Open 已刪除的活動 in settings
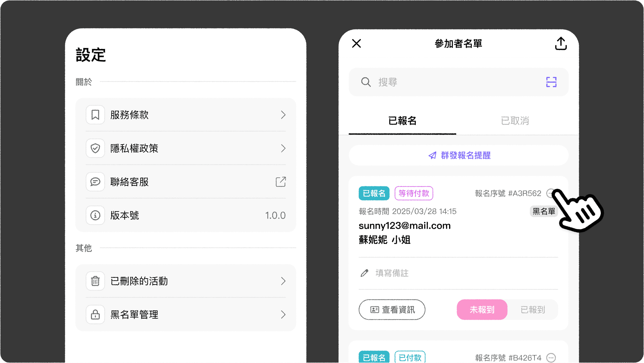The width and height of the screenshot is (644, 363). coord(185,281)
